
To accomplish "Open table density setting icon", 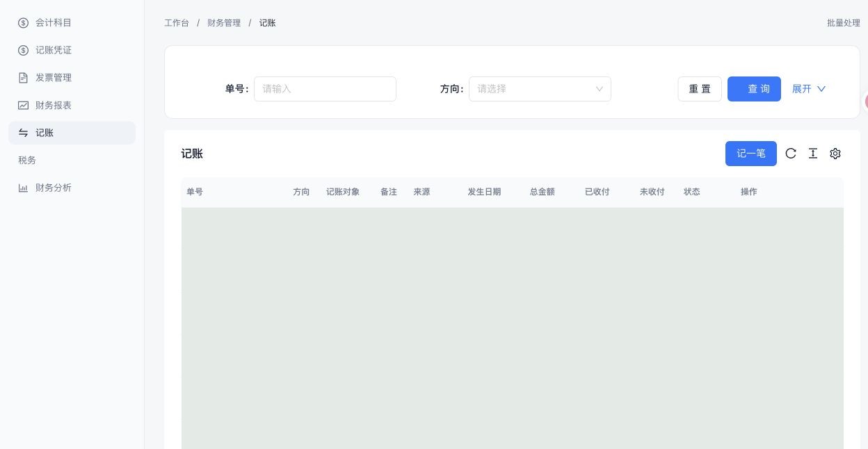I will [x=813, y=154].
